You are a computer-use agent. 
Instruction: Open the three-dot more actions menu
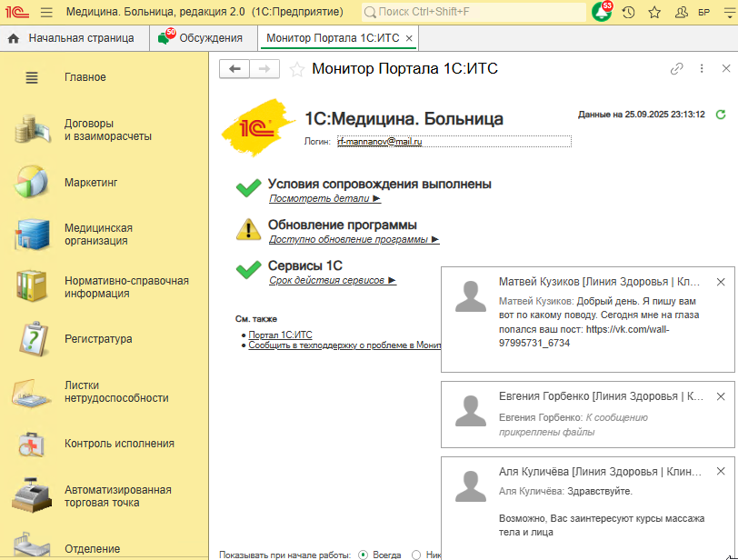[702, 68]
